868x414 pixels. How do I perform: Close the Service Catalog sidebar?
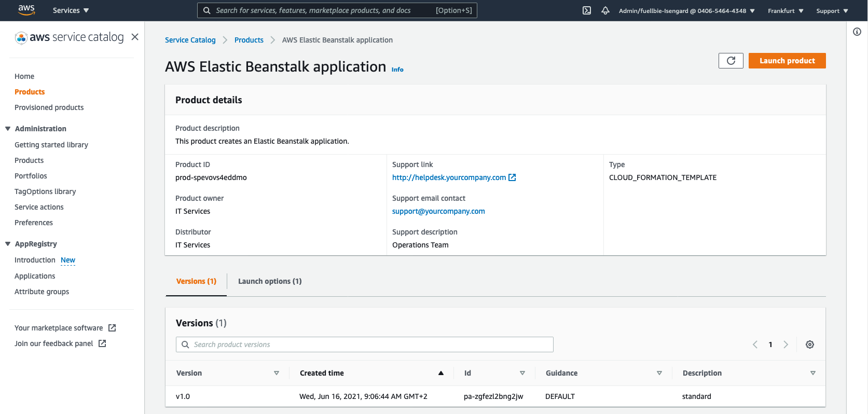pos(135,37)
